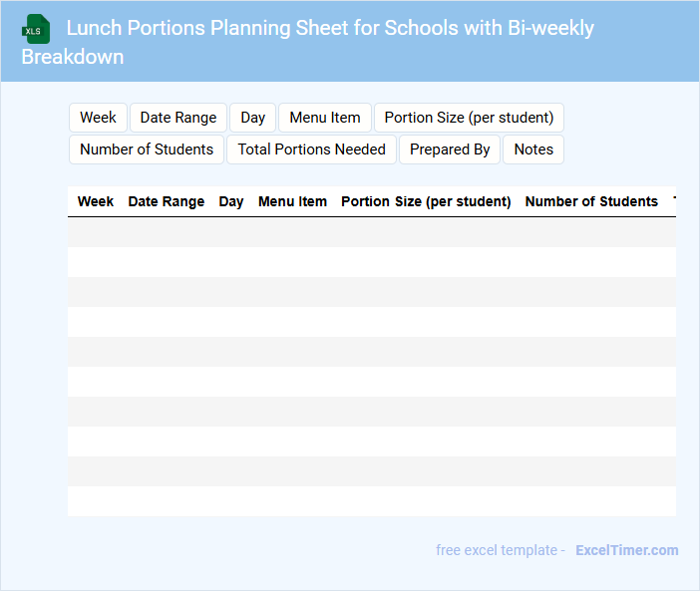Select the Number of Students tag
Image resolution: width=700 pixels, height=591 pixels.
(x=147, y=149)
